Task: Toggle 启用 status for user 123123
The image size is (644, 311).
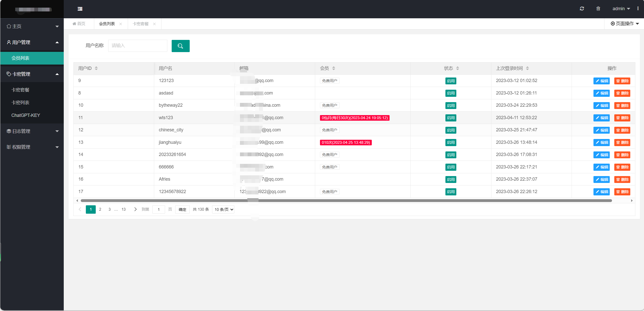Action: (x=450, y=81)
